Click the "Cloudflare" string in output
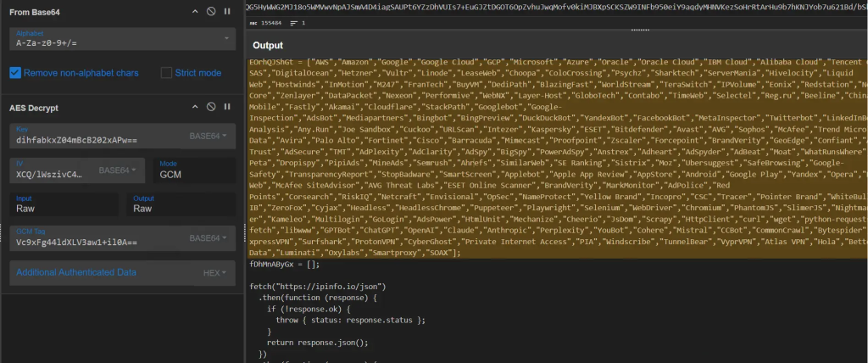This screenshot has height=363, width=868. [x=392, y=107]
